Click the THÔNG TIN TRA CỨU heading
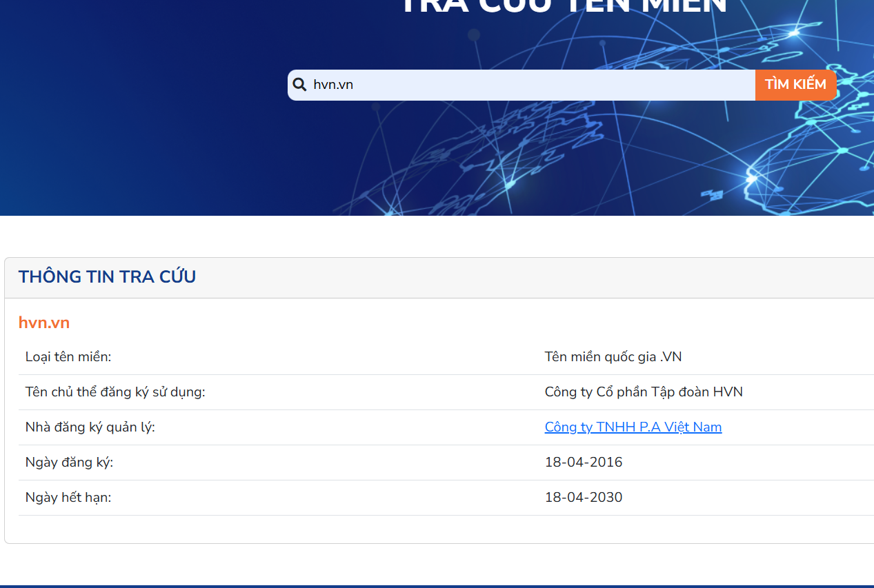This screenshot has height=588, width=874. click(x=107, y=277)
